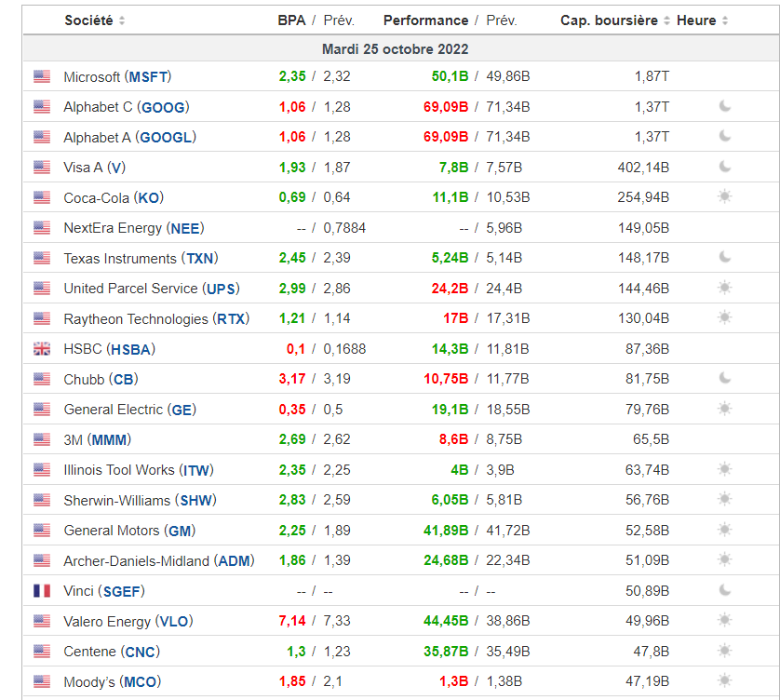
Task: Select NextEra Energy EPS forecast 0,7884
Action: pos(344,228)
